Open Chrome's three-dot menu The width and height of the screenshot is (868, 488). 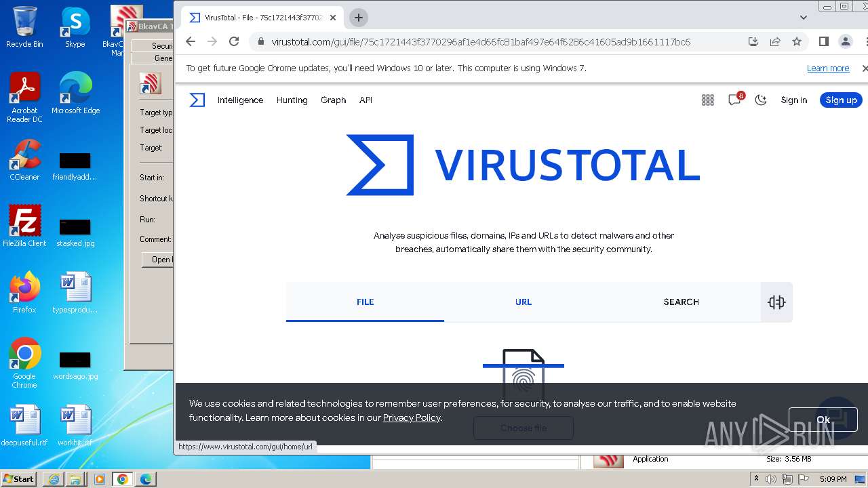point(865,41)
